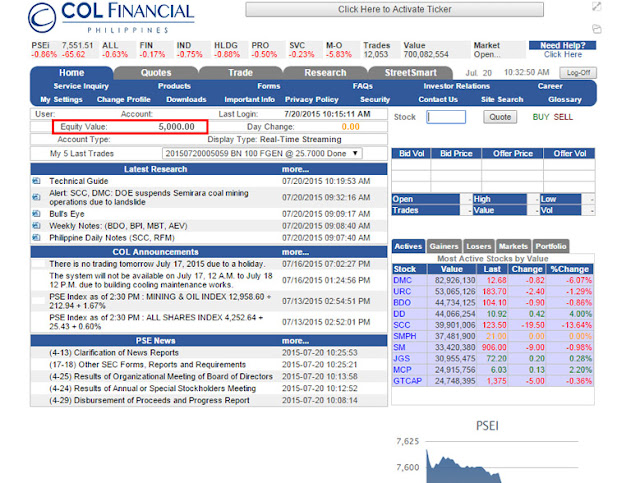Screen dimensions: 640x483
Task: Open the Trade tab
Action: point(240,73)
